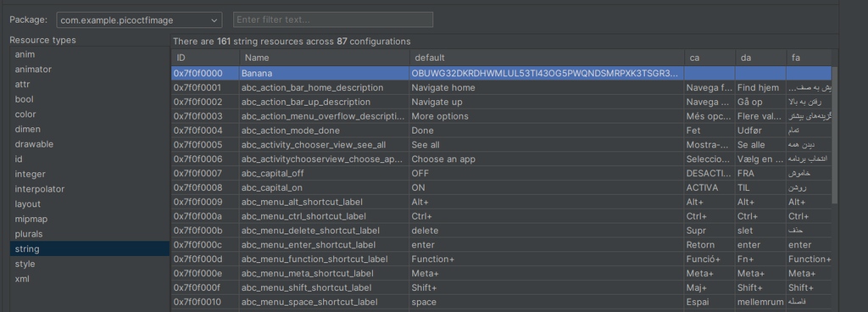
Task: Select the xml resource type
Action: coord(90,279)
